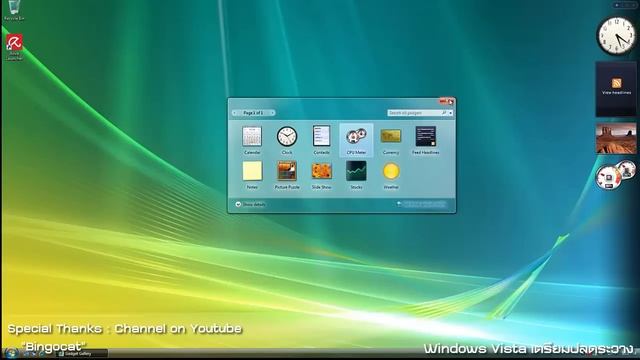Click the CPU meter gadget on sidebar
This screenshot has width=640, height=360.
point(616,176)
